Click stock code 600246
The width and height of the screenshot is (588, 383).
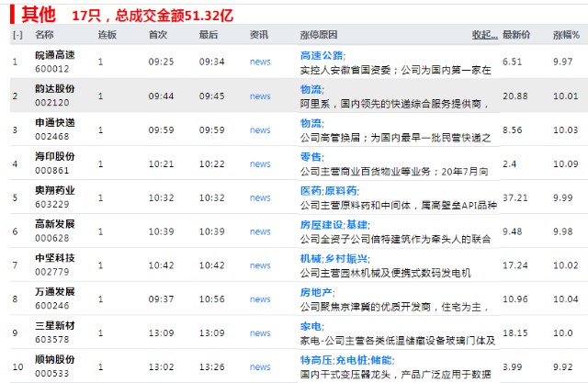(x=52, y=306)
